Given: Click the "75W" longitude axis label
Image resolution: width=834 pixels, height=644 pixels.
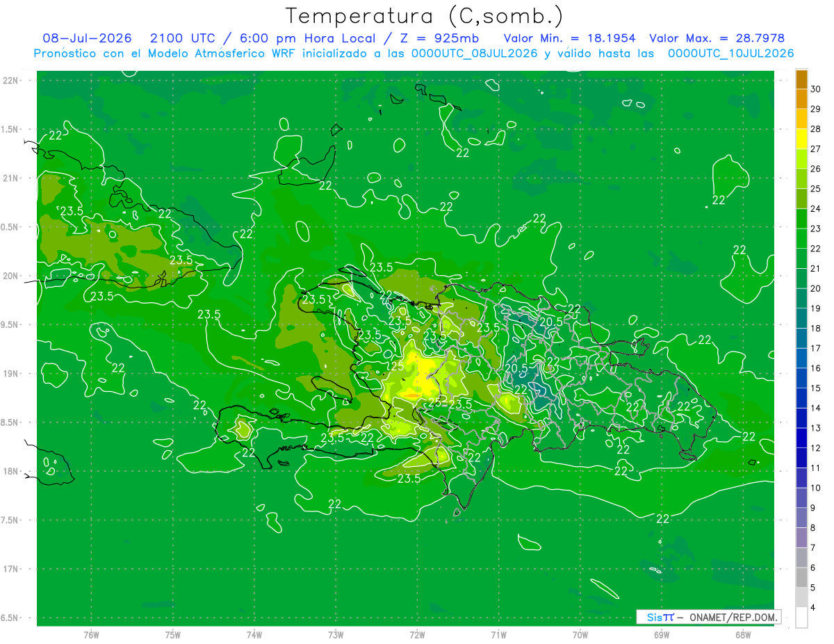Looking at the screenshot, I should [x=173, y=634].
